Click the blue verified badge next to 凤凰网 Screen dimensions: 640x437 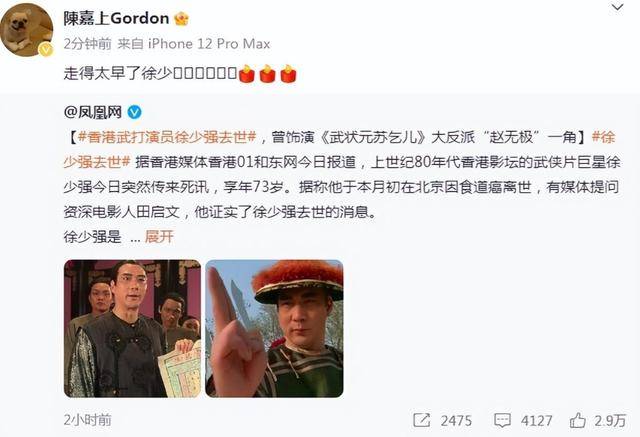click(x=135, y=112)
